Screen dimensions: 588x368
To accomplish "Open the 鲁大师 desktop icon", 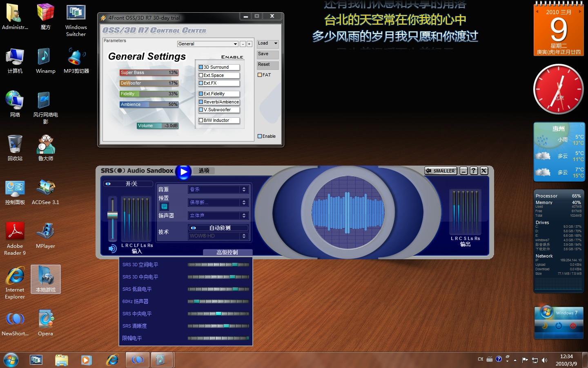I will [x=45, y=148].
